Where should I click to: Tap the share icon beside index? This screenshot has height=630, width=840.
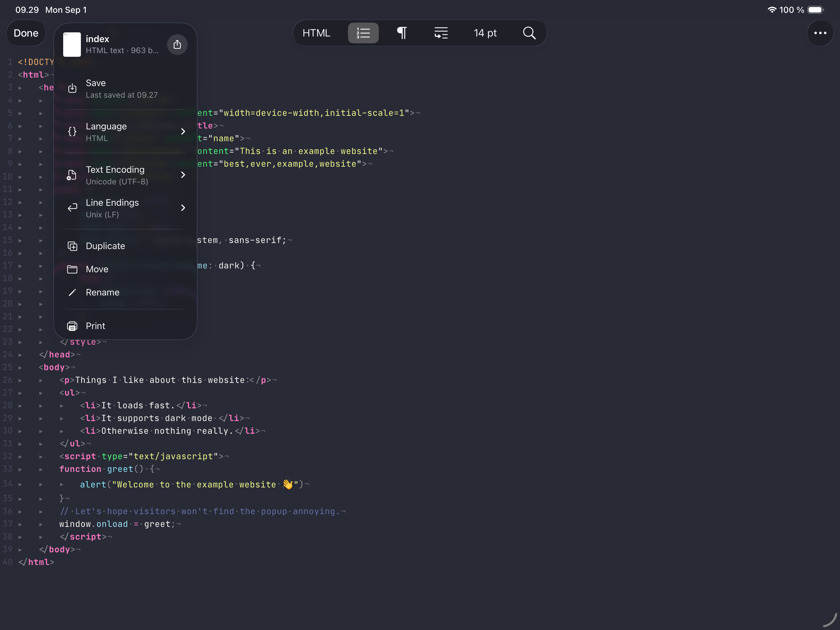177,45
